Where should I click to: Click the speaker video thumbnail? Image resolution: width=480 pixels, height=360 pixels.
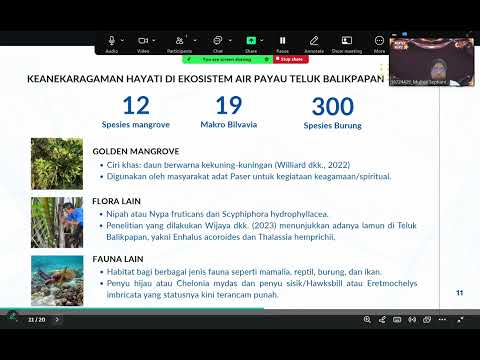(432, 62)
